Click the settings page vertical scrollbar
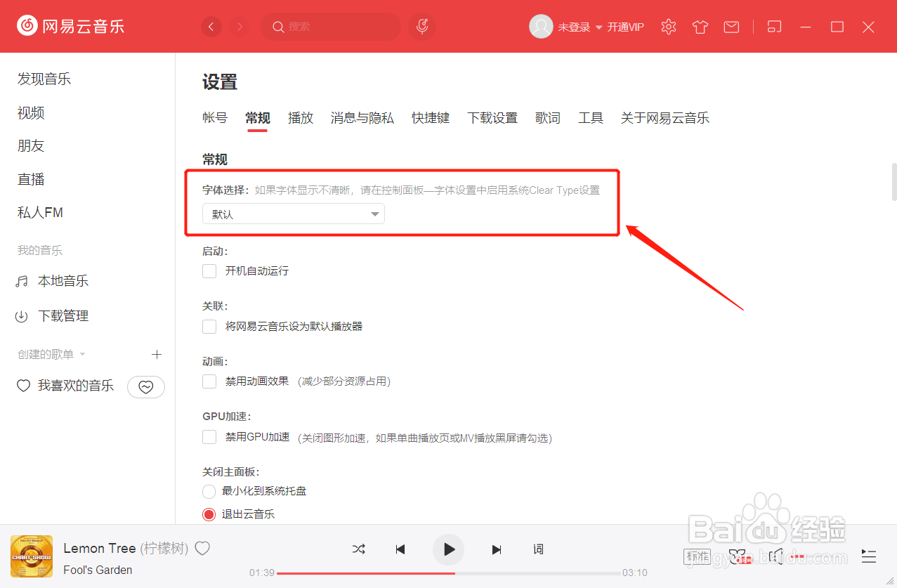This screenshot has width=897, height=588. click(x=894, y=181)
